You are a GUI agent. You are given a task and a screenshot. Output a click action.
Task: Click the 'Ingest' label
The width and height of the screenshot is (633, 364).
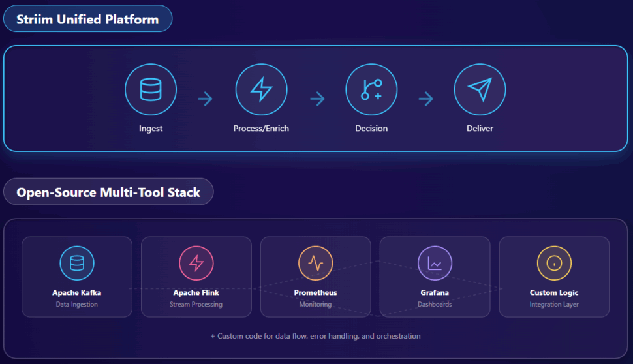point(151,129)
